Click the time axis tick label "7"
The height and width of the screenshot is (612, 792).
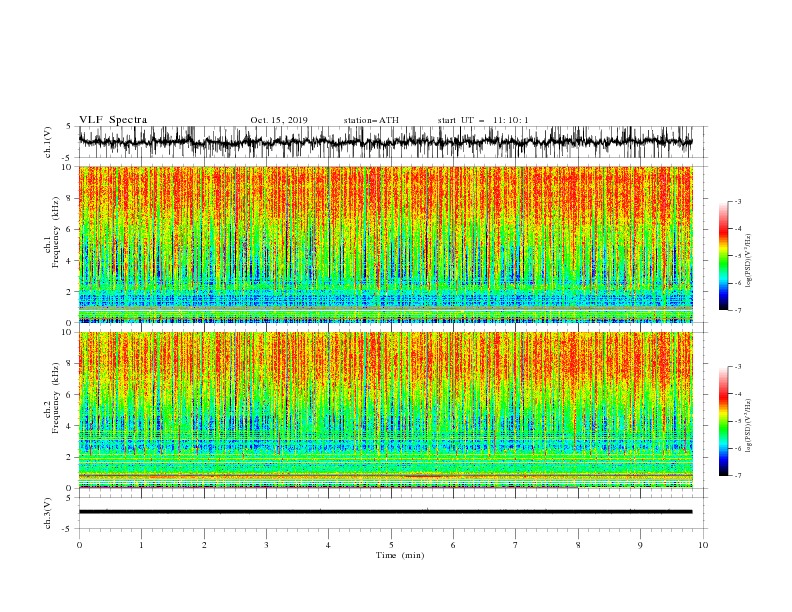pos(516,545)
